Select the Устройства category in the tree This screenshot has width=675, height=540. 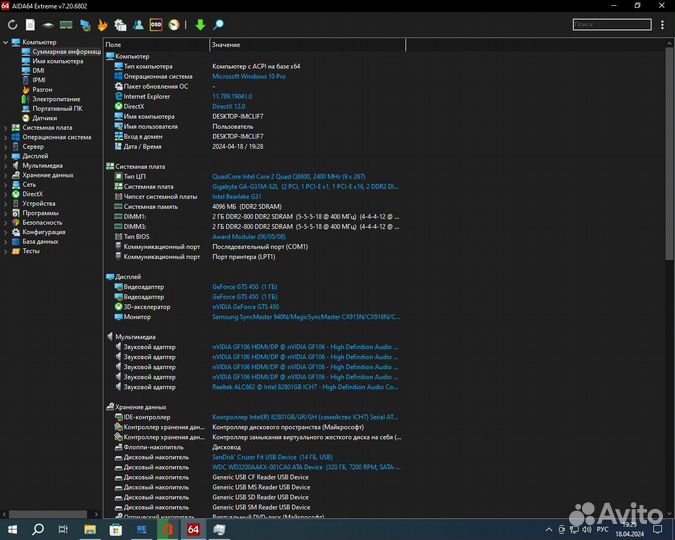click(34, 203)
